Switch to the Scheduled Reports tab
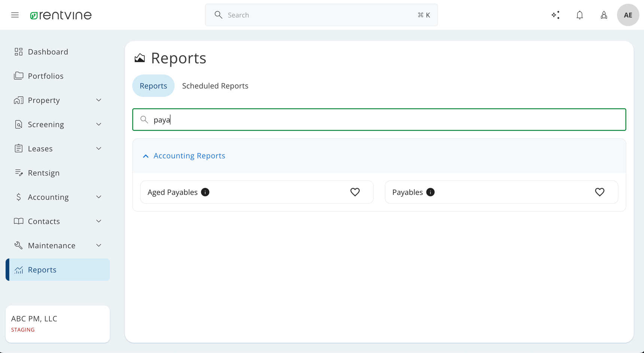Image resolution: width=644 pixels, height=353 pixels. point(215,85)
